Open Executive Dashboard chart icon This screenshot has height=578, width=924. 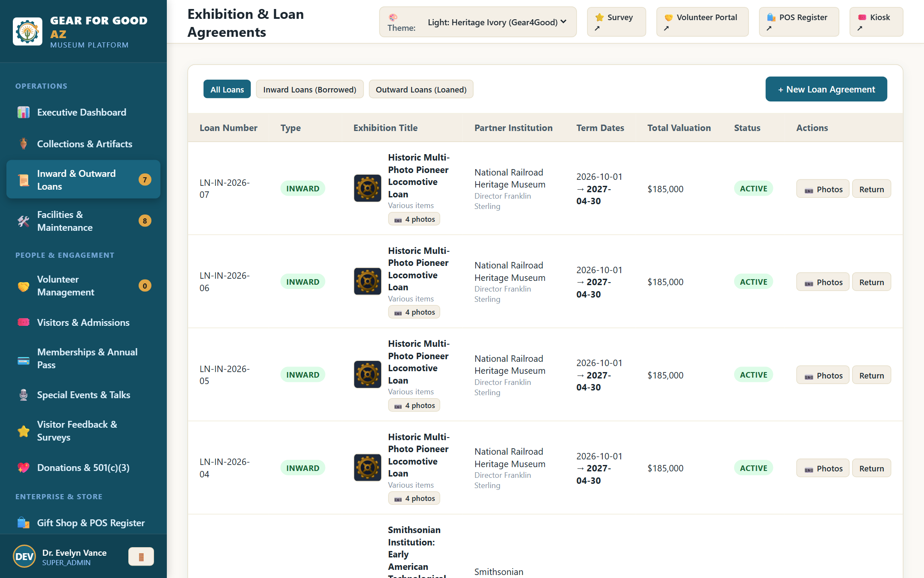pos(24,112)
